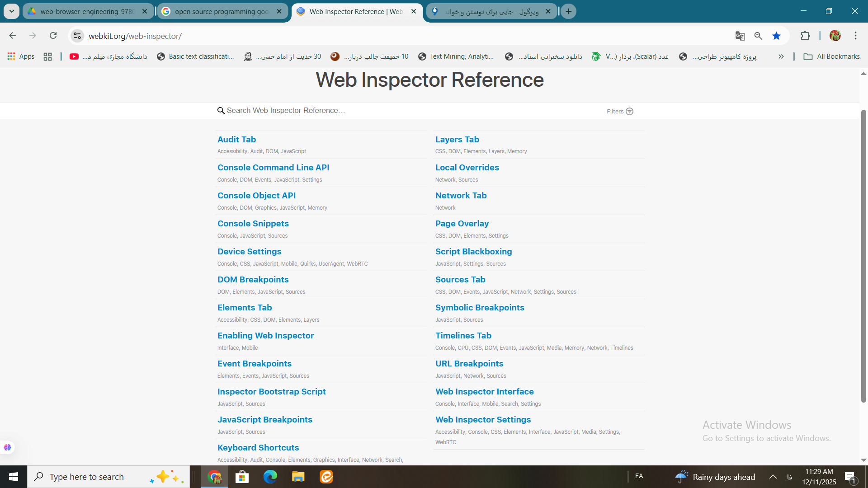The image size is (868, 488).
Task: Open the Console Command Line API link
Action: point(273,167)
